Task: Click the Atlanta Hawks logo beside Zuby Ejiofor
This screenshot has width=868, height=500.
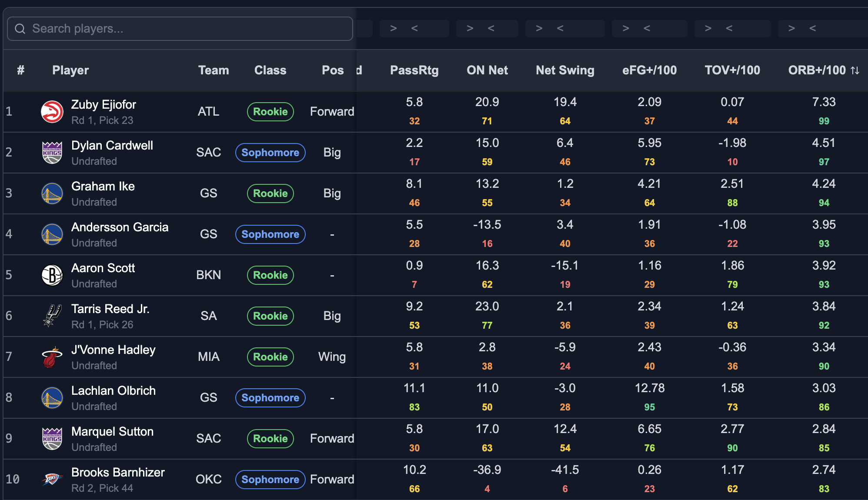Action: [x=52, y=112]
